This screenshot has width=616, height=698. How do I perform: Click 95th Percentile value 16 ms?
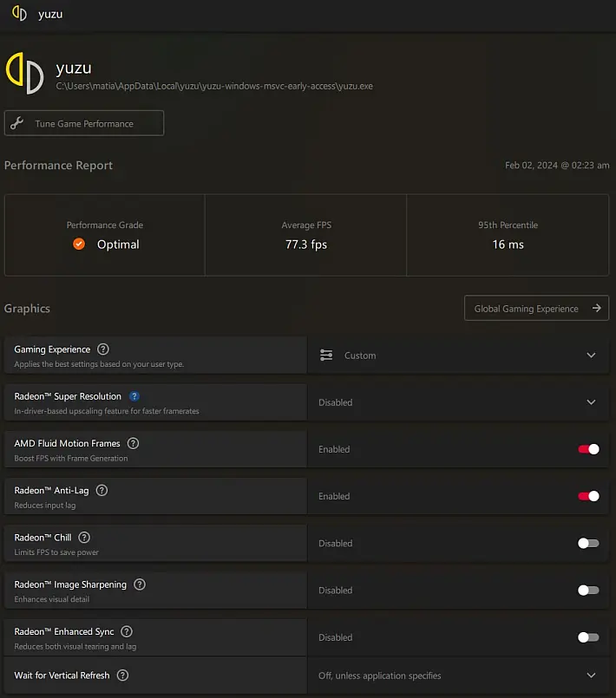pyautogui.click(x=508, y=245)
